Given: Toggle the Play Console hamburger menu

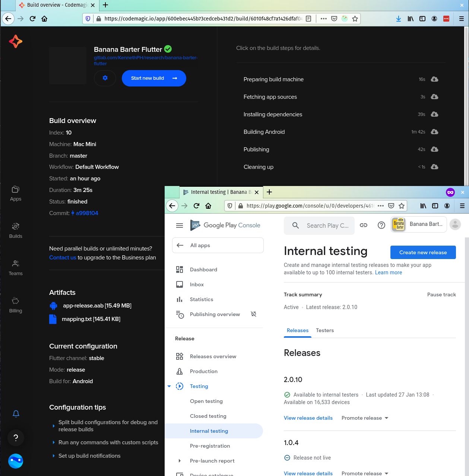Looking at the screenshot, I should (x=180, y=225).
